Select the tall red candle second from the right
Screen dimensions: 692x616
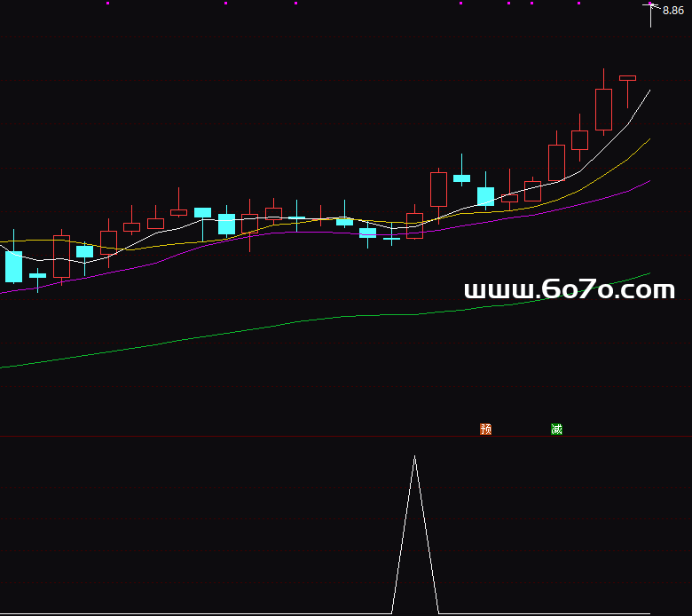coord(603,109)
